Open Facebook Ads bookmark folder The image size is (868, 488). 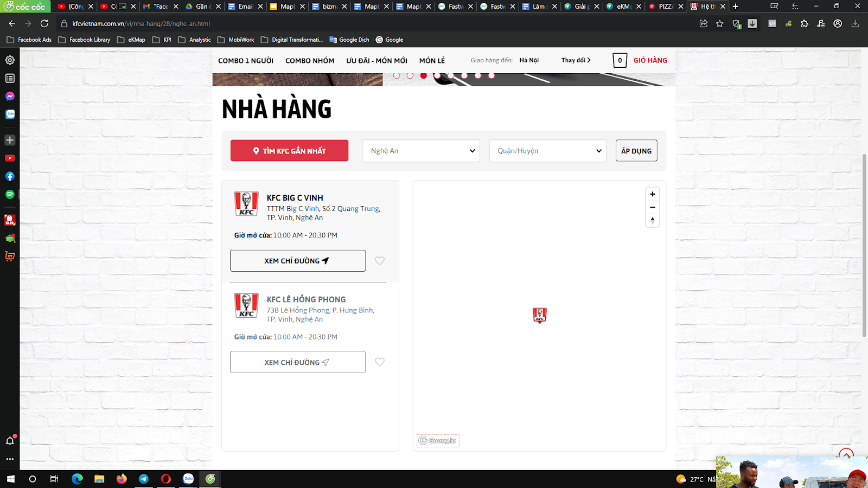coord(29,40)
